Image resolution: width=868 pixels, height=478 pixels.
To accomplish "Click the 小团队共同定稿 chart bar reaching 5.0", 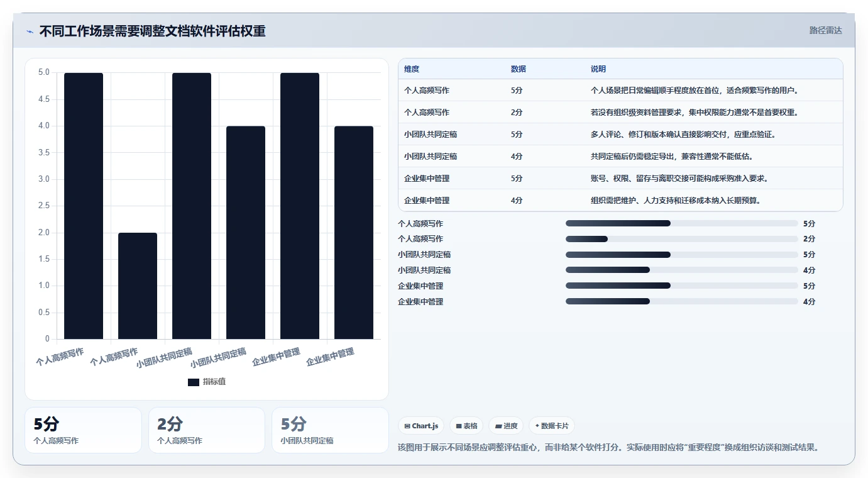I will point(192,206).
